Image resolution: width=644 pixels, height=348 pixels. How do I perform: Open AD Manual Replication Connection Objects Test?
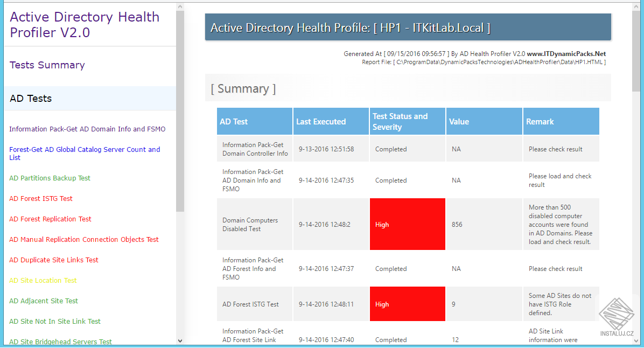pyautogui.click(x=84, y=240)
